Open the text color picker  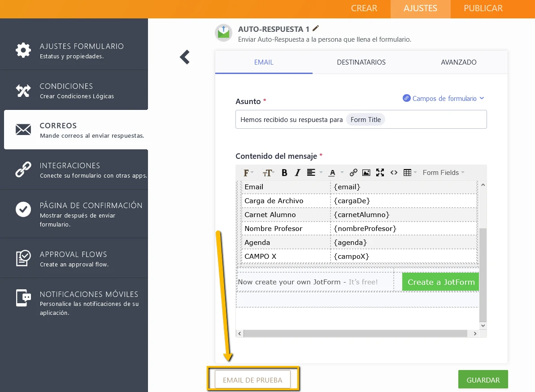pyautogui.click(x=335, y=173)
